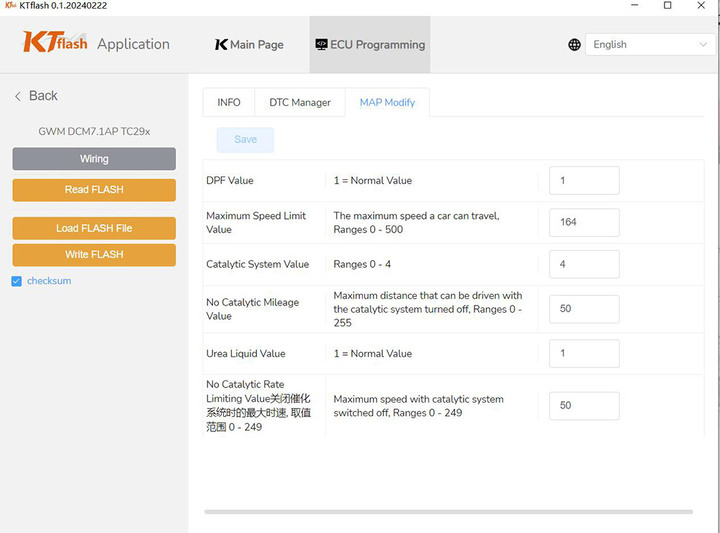720x533 pixels.
Task: Expand the language selector arrow
Action: (x=703, y=45)
